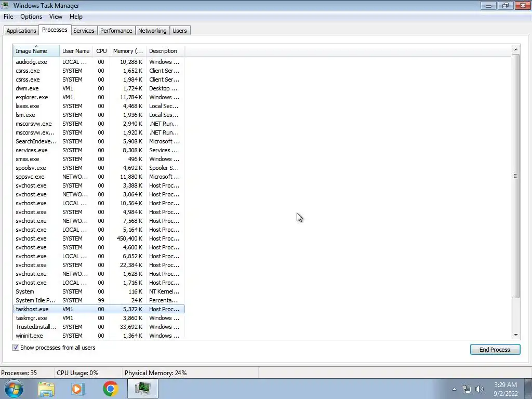Click the Task Manager taskbar button
532x399 pixels.
tap(142, 389)
